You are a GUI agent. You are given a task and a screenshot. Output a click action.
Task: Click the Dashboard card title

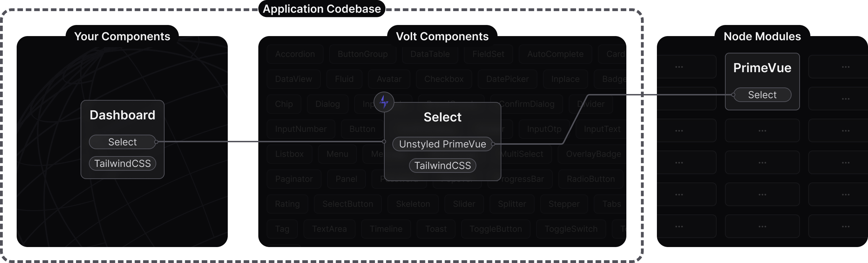click(x=122, y=115)
